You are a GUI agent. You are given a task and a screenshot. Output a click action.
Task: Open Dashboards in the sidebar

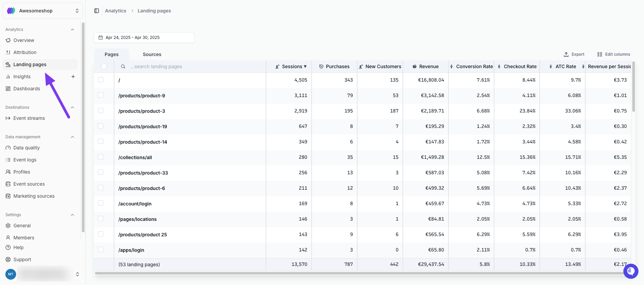pyautogui.click(x=40, y=89)
